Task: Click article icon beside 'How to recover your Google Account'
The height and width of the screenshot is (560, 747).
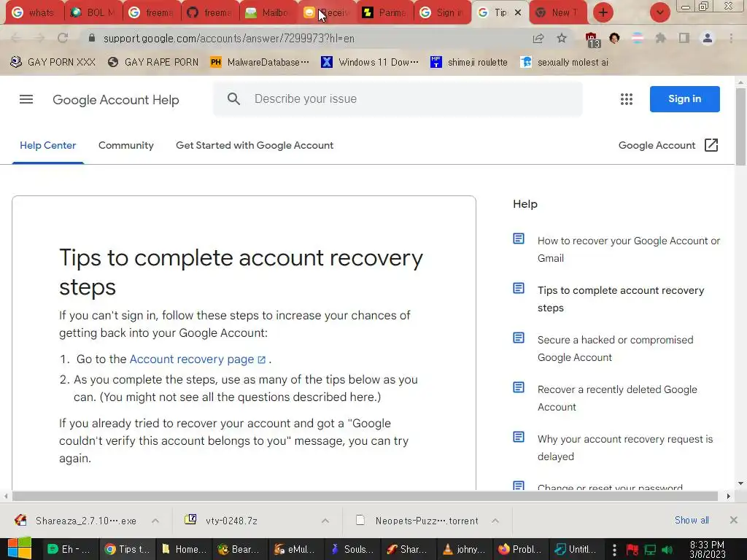Action: [x=519, y=238]
